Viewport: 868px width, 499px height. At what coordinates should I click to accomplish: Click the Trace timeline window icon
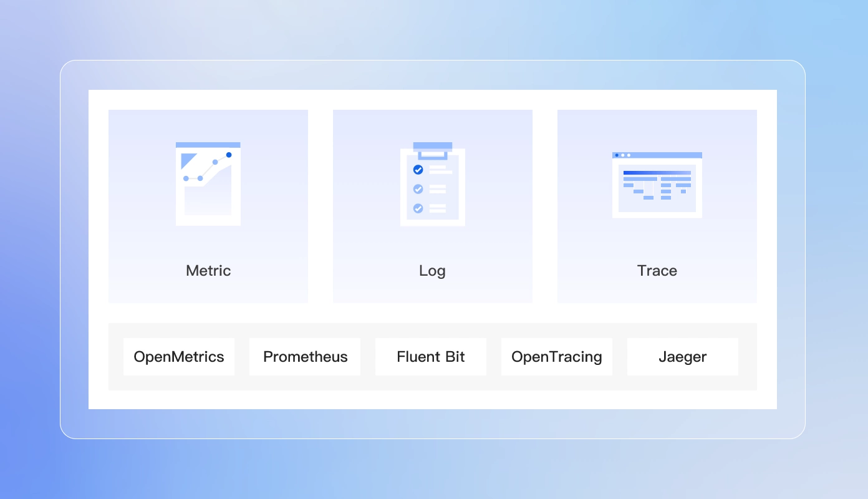pyautogui.click(x=657, y=185)
